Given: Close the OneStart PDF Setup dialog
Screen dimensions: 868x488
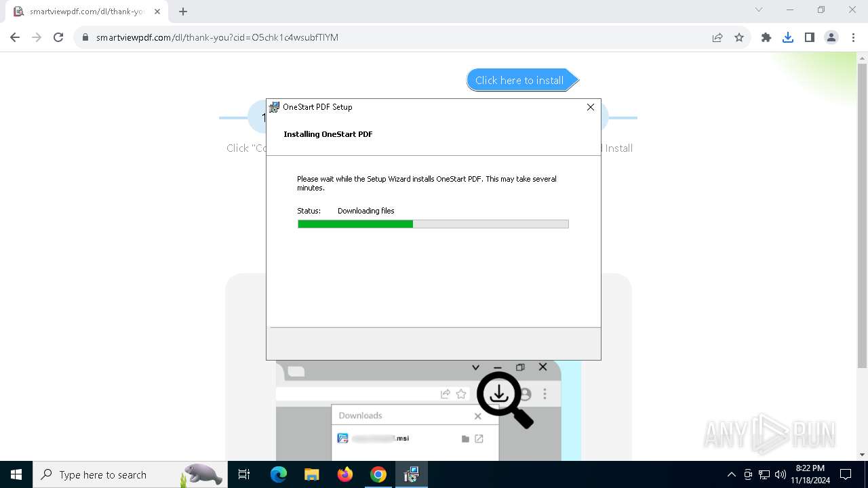Looking at the screenshot, I should (591, 107).
